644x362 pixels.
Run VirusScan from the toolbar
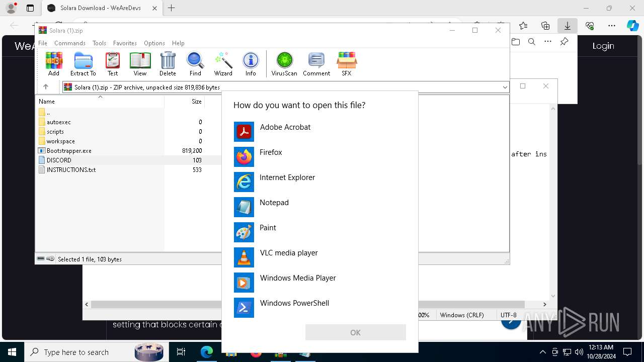coord(284,64)
